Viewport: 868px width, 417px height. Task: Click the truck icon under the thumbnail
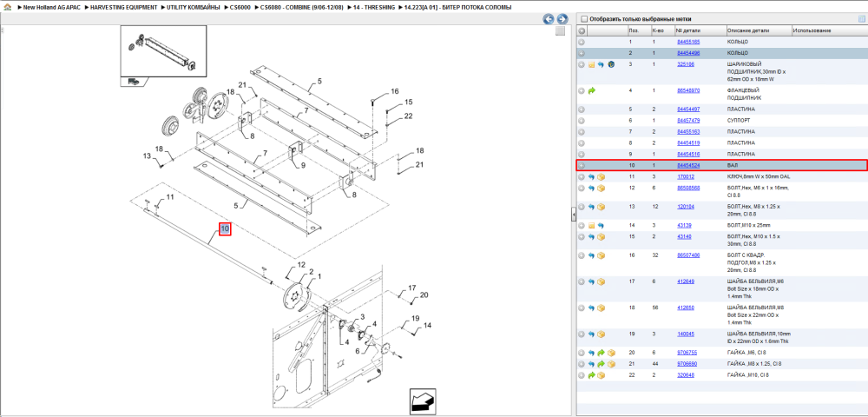tap(134, 82)
